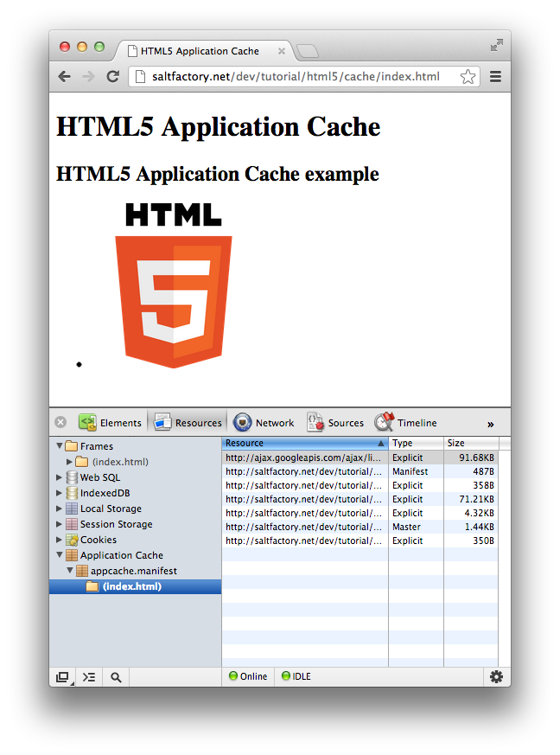The width and height of the screenshot is (560, 755).
Task: Open the search magnifier in DevTools
Action: (x=116, y=677)
